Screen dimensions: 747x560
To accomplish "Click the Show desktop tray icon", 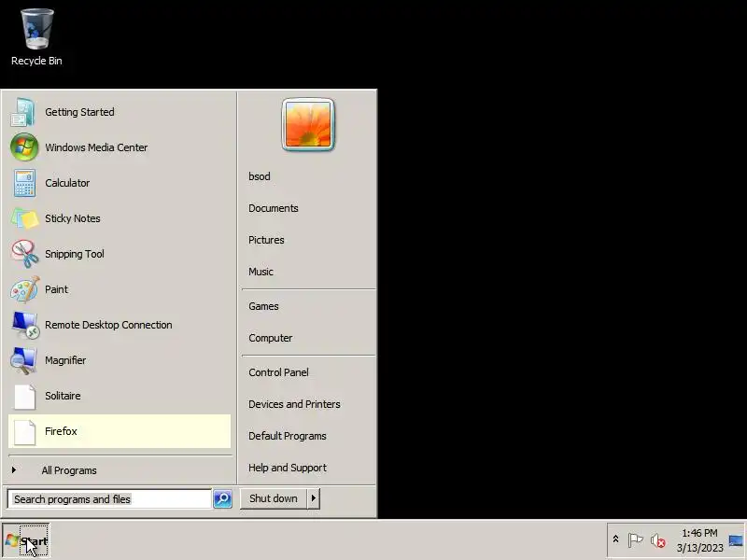I will 736,541.
